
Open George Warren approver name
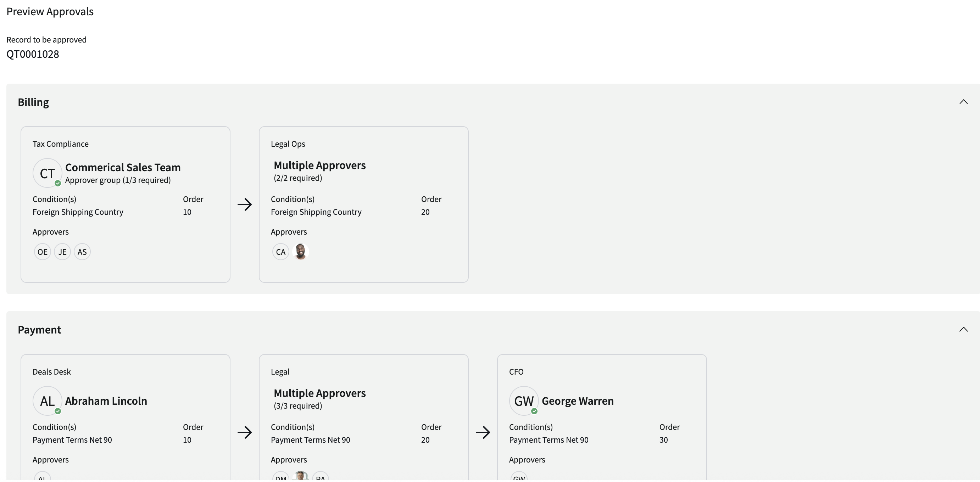(578, 401)
